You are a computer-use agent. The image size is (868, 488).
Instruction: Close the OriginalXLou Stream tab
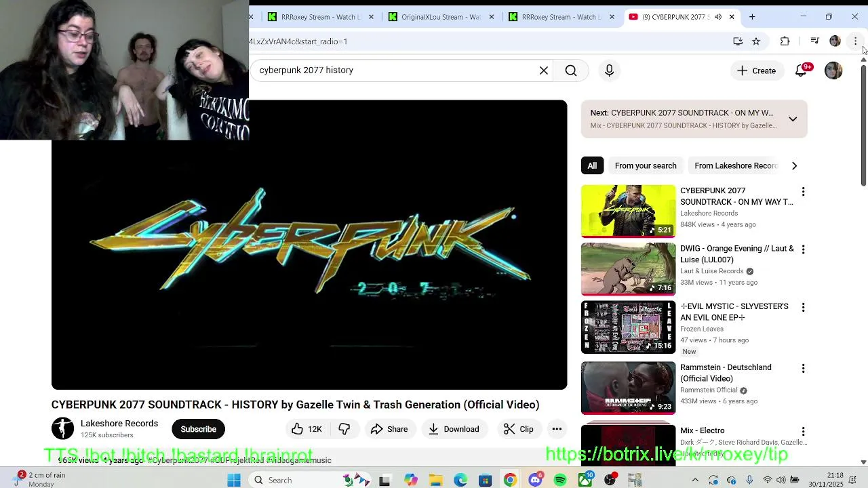click(492, 17)
